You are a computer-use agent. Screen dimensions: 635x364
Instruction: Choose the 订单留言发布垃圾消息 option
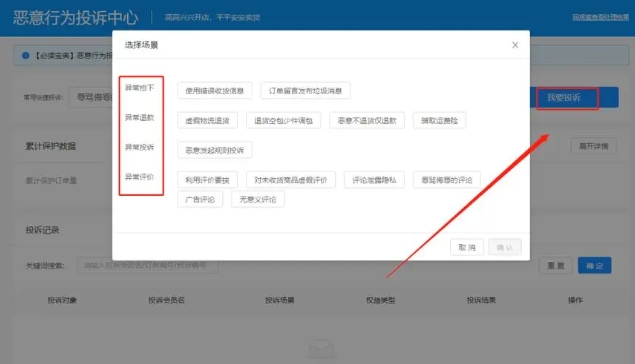[x=305, y=91]
